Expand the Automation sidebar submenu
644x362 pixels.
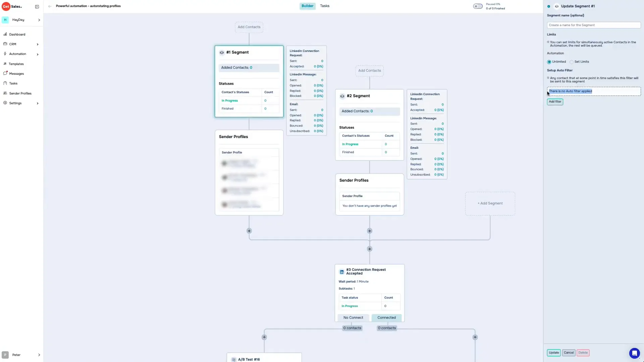point(38,54)
